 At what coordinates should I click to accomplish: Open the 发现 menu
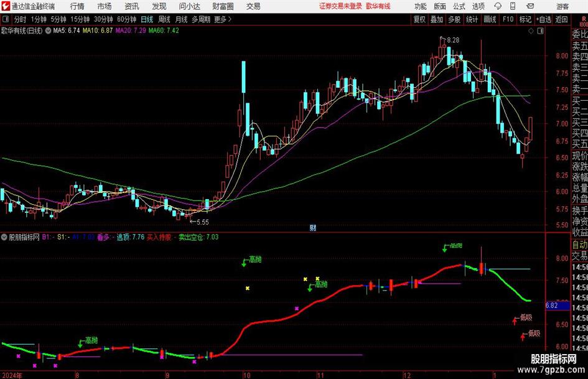point(159,6)
